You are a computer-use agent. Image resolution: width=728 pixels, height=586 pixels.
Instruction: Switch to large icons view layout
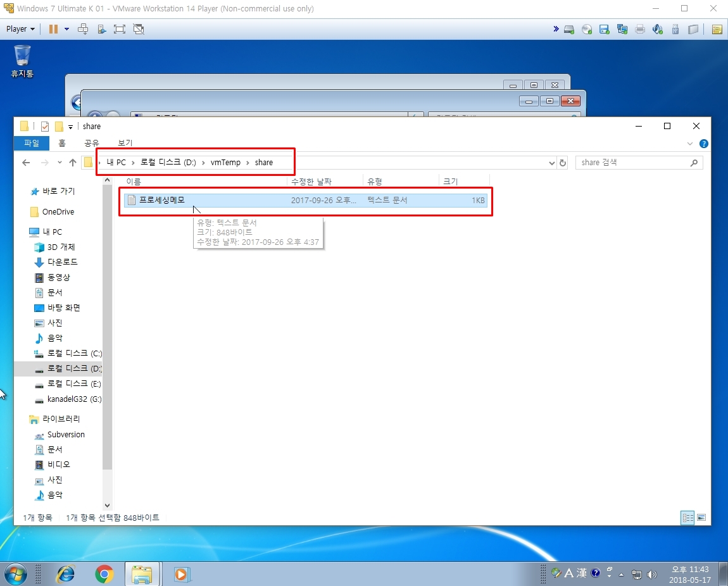pos(701,517)
